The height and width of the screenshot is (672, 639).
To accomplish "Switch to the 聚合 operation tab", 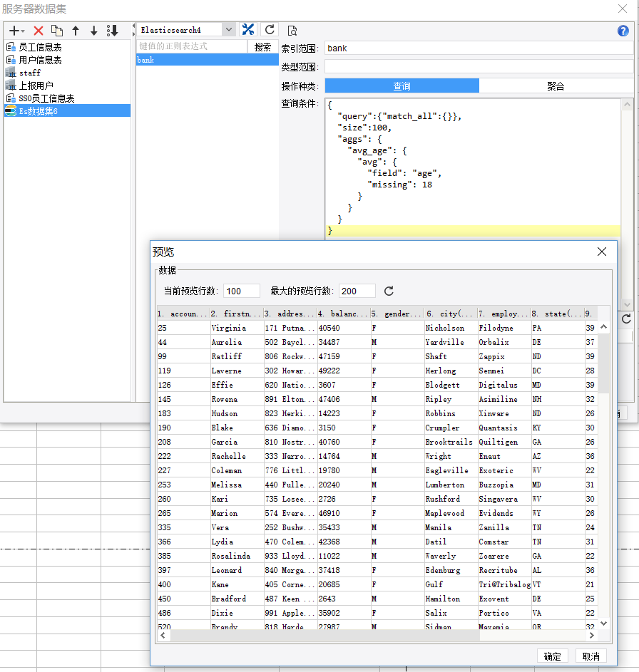I will (x=556, y=86).
